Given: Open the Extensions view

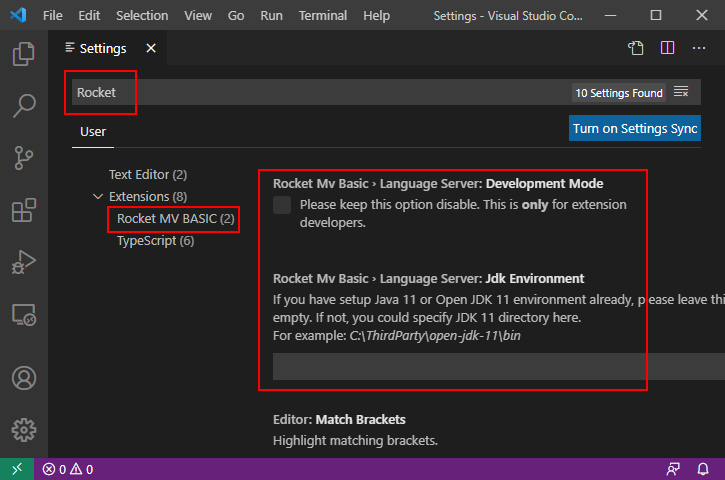Looking at the screenshot, I should click(23, 211).
